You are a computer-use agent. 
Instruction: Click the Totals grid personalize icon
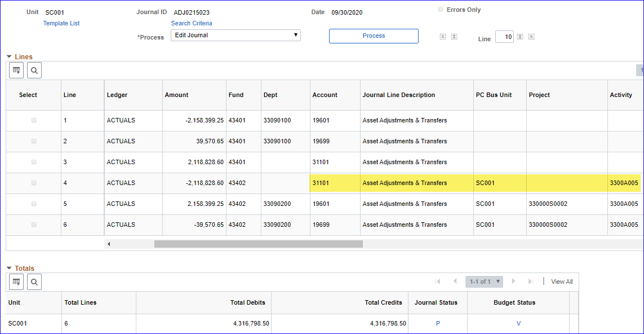point(16,282)
